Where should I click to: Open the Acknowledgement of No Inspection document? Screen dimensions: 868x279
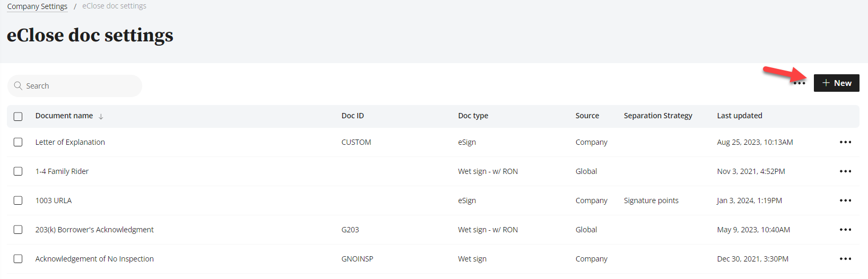(x=94, y=259)
